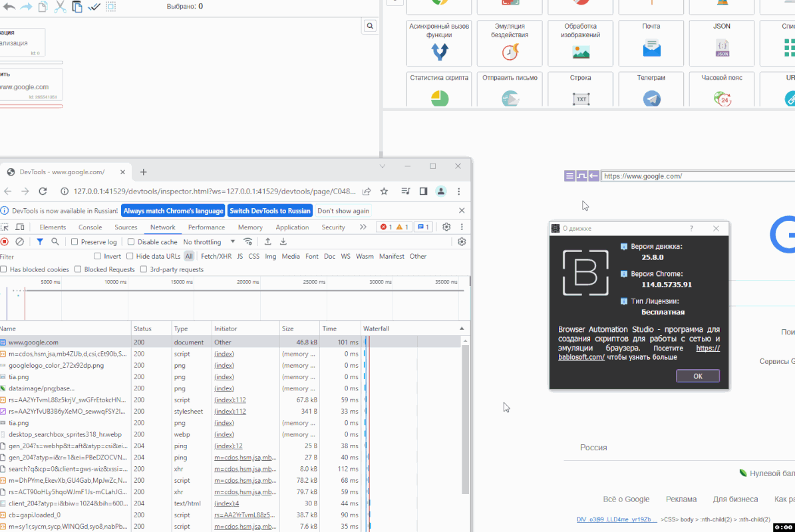
Task: Open the Security tab
Action: tap(333, 227)
